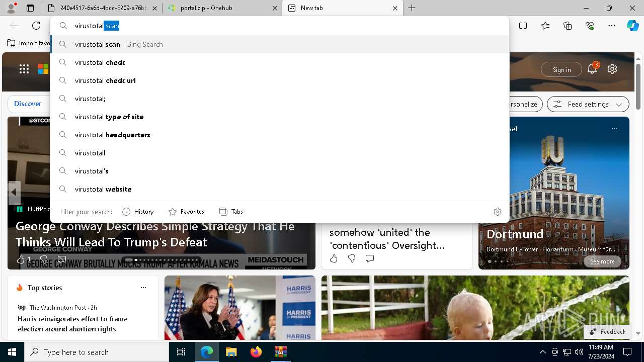This screenshot has height=362, width=644.
Task: Open Dortmund card more options
Action: [614, 129]
